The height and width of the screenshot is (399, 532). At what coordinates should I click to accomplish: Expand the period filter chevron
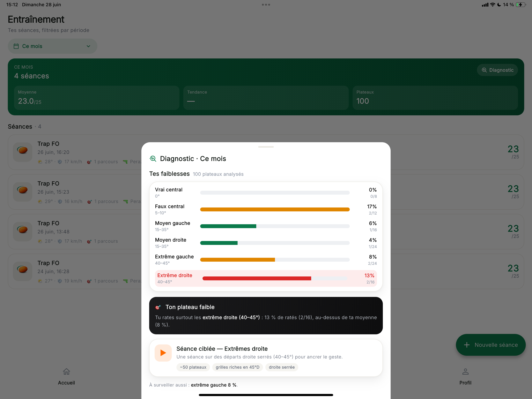88,46
